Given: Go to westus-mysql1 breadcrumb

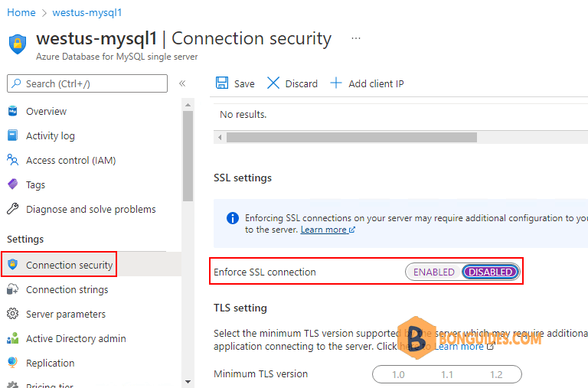Looking at the screenshot, I should [x=87, y=12].
